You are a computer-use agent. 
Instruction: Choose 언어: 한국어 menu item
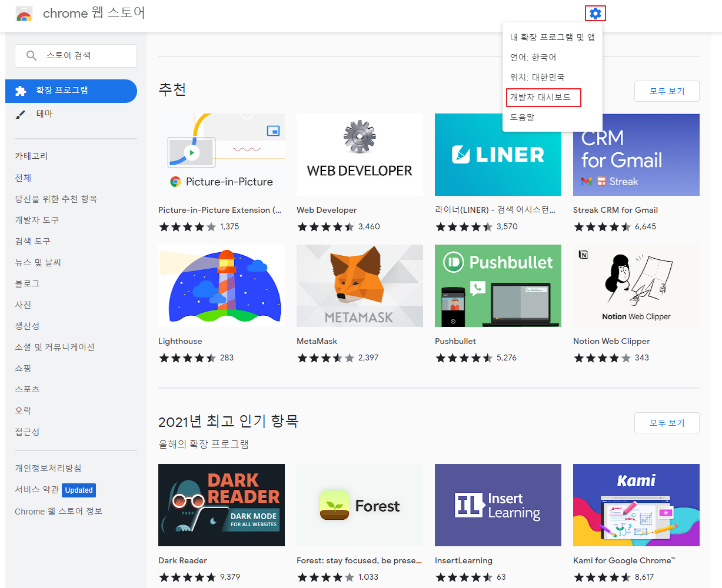pyautogui.click(x=553, y=57)
